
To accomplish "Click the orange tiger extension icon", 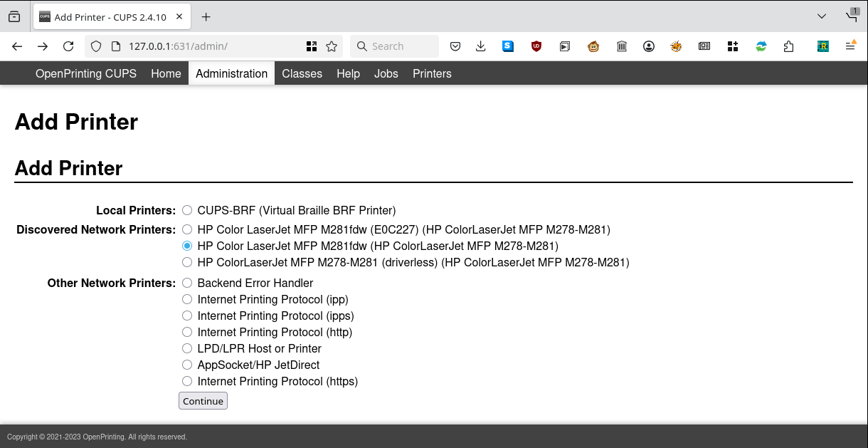I will point(677,46).
